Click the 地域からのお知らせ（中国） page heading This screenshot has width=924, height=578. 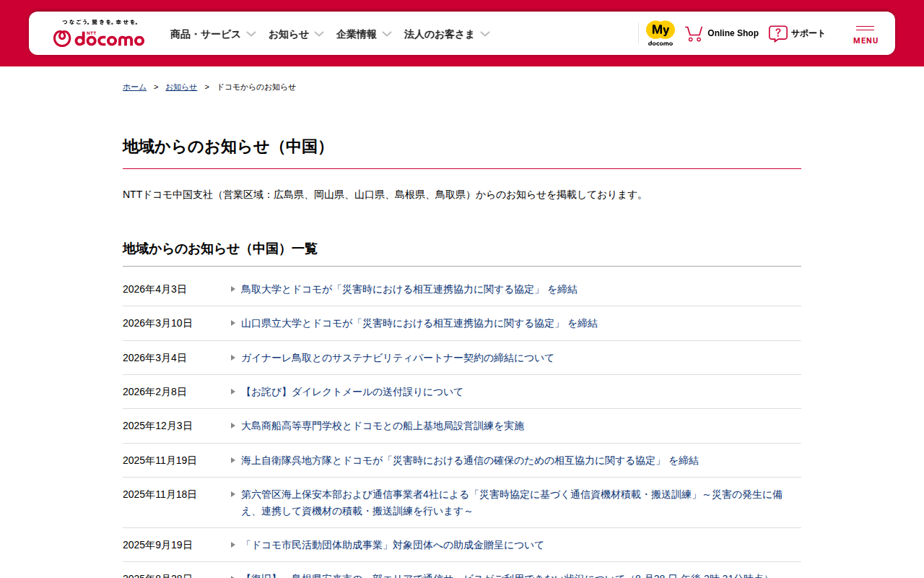(x=227, y=147)
